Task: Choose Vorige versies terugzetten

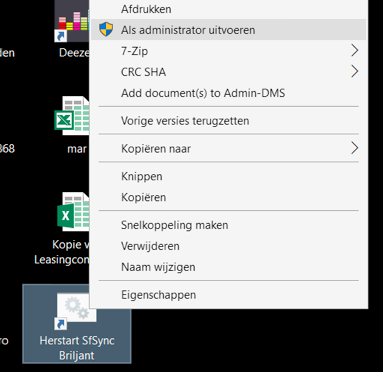Action: pyautogui.click(x=229, y=120)
